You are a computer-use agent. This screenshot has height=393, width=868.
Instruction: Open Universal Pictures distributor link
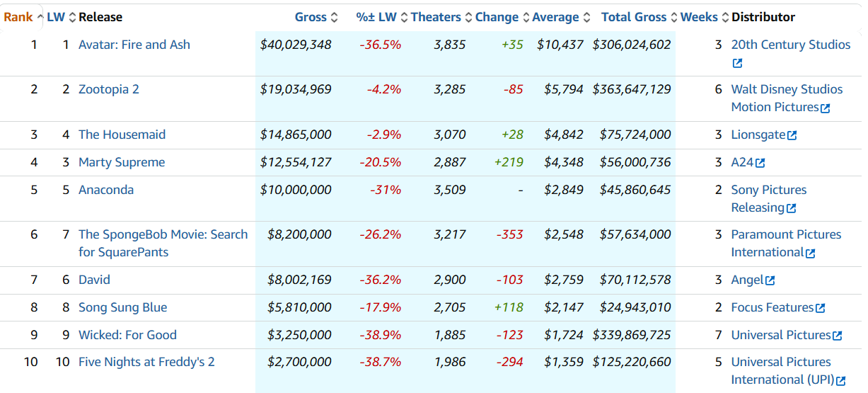(x=780, y=335)
